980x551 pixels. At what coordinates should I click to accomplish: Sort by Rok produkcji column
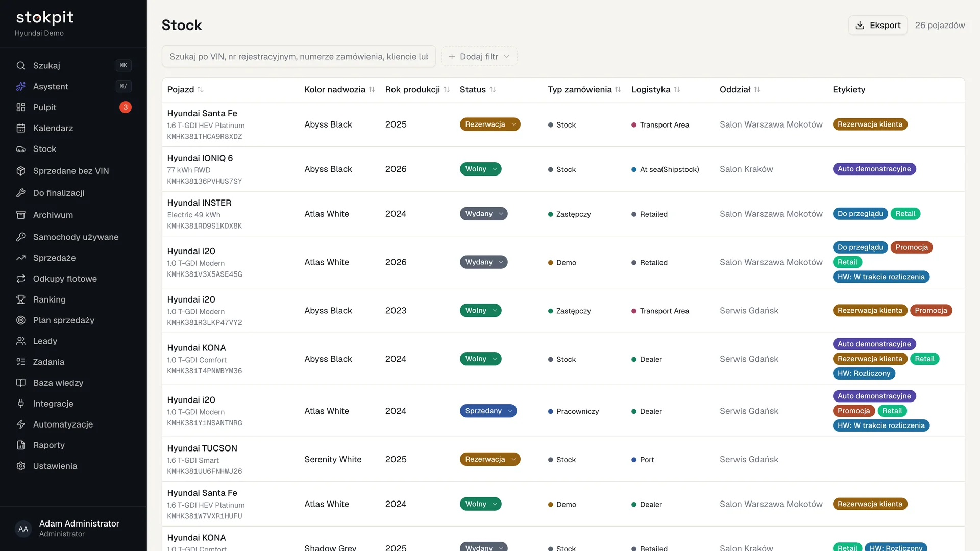click(418, 89)
